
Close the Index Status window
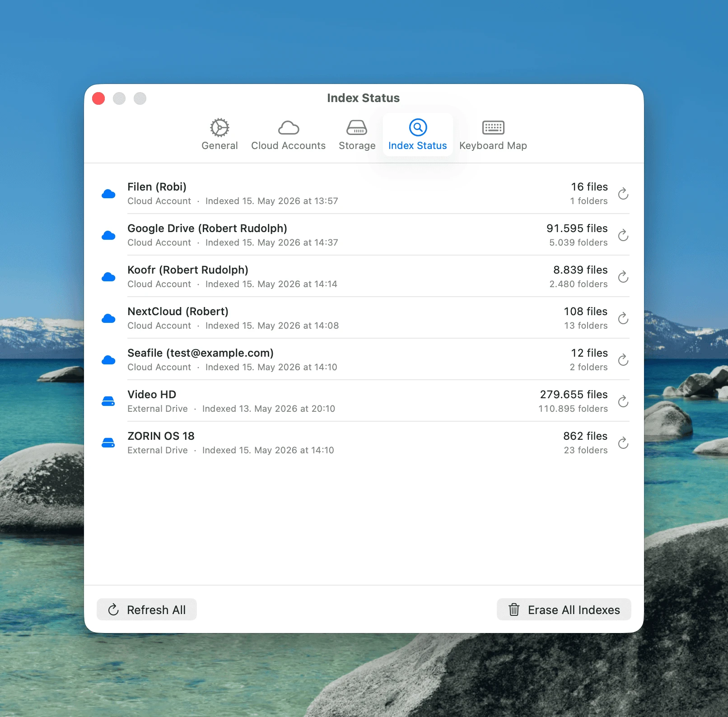pyautogui.click(x=98, y=98)
